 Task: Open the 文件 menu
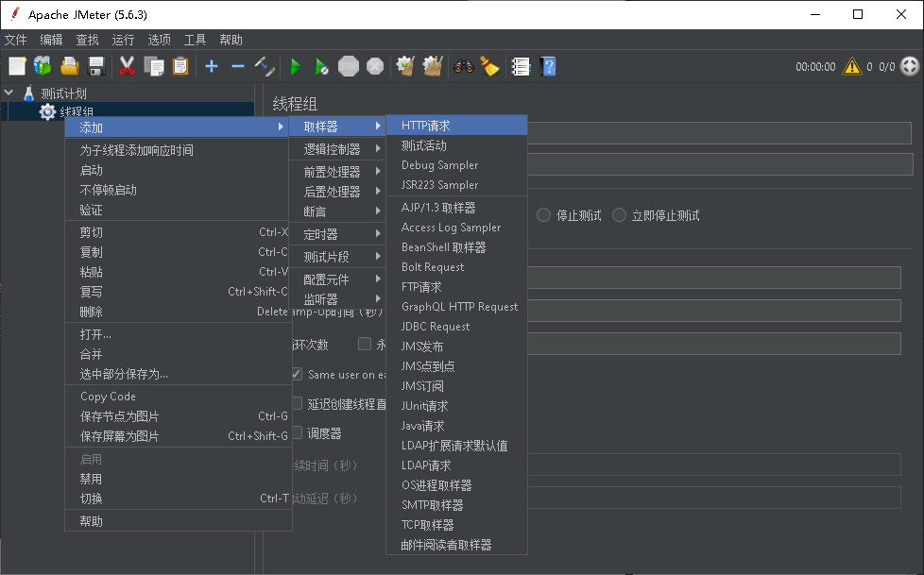16,40
